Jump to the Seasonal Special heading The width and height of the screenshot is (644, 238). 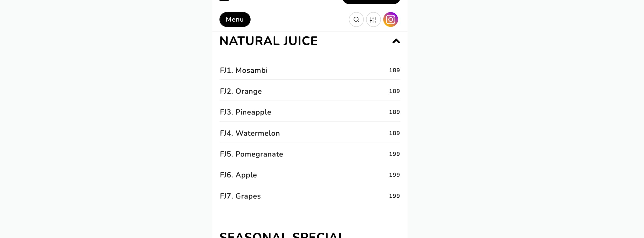coord(281,235)
